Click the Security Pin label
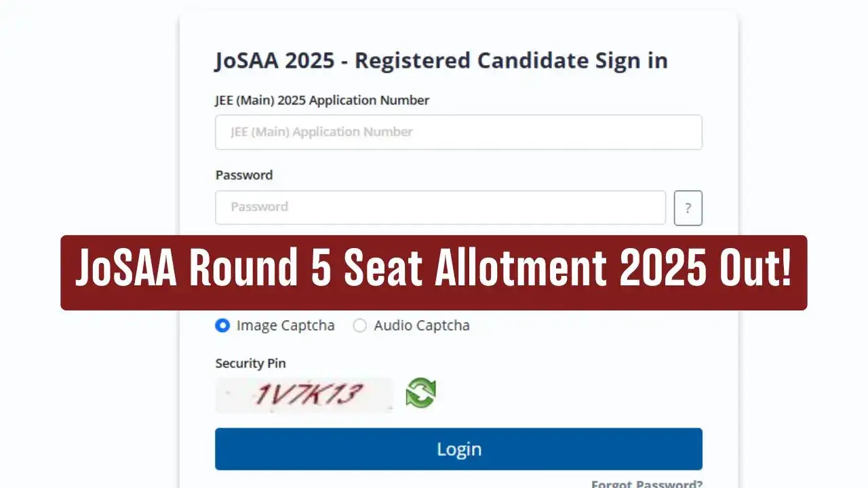 [x=250, y=363]
